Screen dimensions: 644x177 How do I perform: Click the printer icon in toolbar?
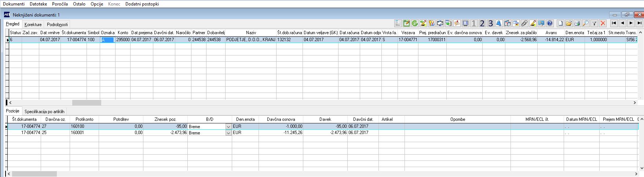pyautogui.click(x=577, y=24)
